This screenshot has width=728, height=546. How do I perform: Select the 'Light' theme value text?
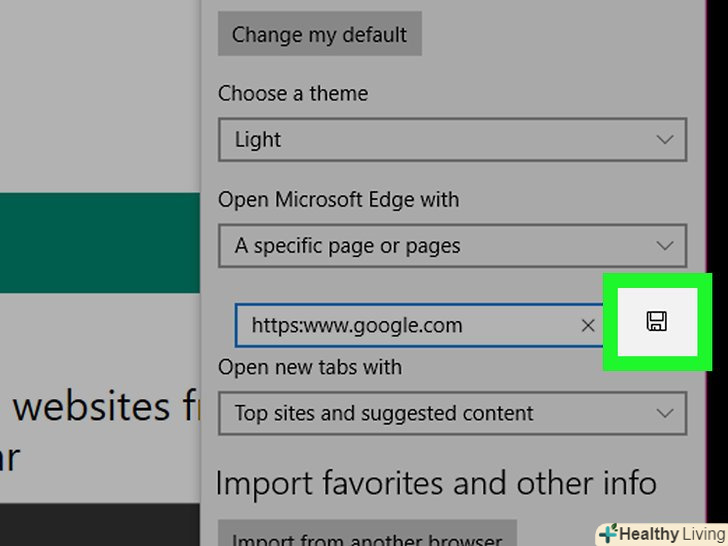pyautogui.click(x=258, y=140)
